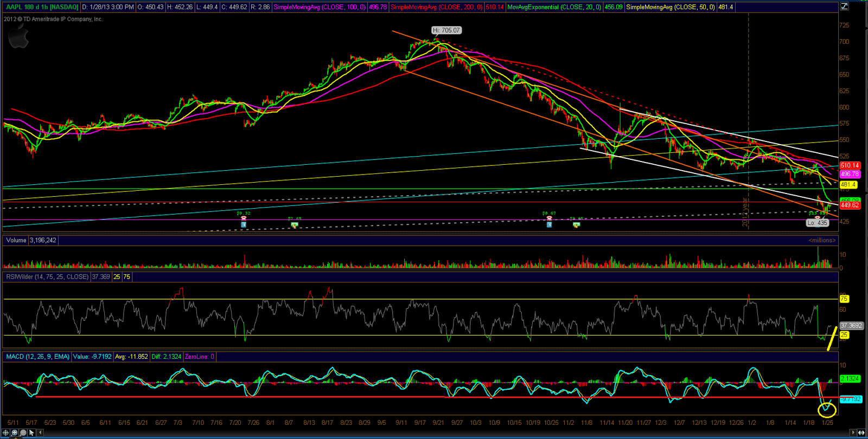The width and height of the screenshot is (868, 439).
Task: Click the 5/11 date on time axis
Action: coord(13,423)
